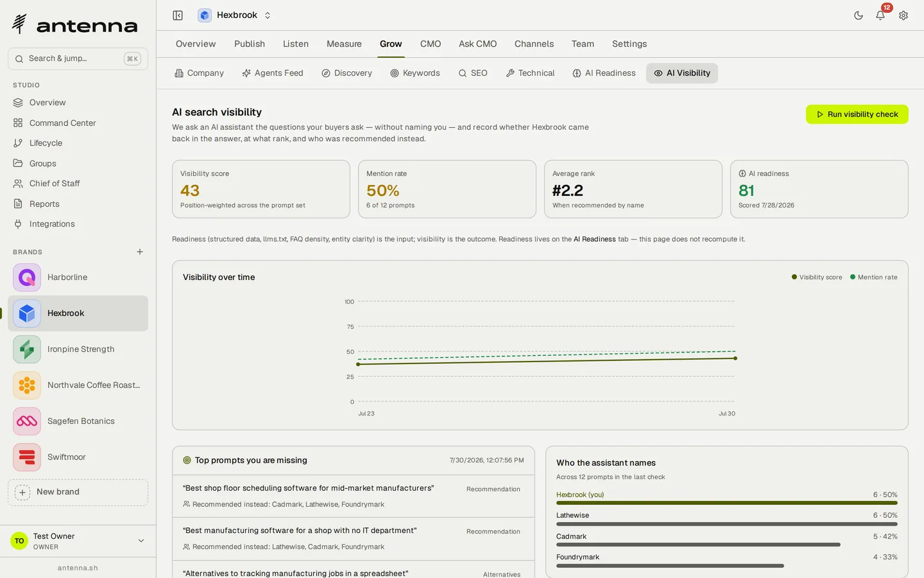Select the Northvale Coffee Roast brand icon
924x578 pixels.
pos(27,385)
